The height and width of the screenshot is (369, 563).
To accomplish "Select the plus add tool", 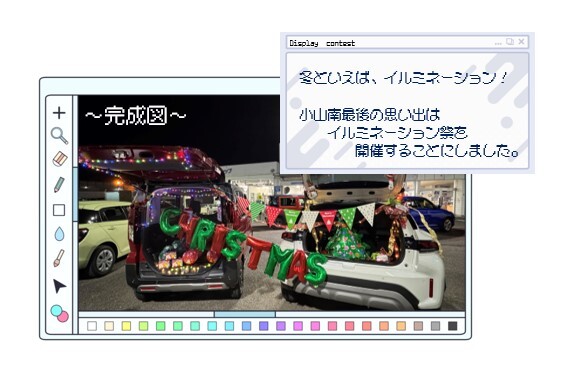I will tap(59, 113).
